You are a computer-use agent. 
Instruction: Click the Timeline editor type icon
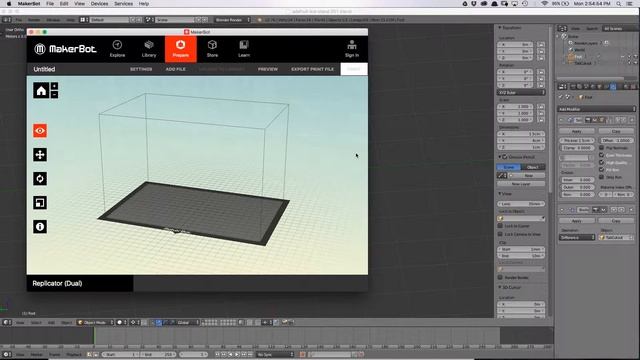6,355
